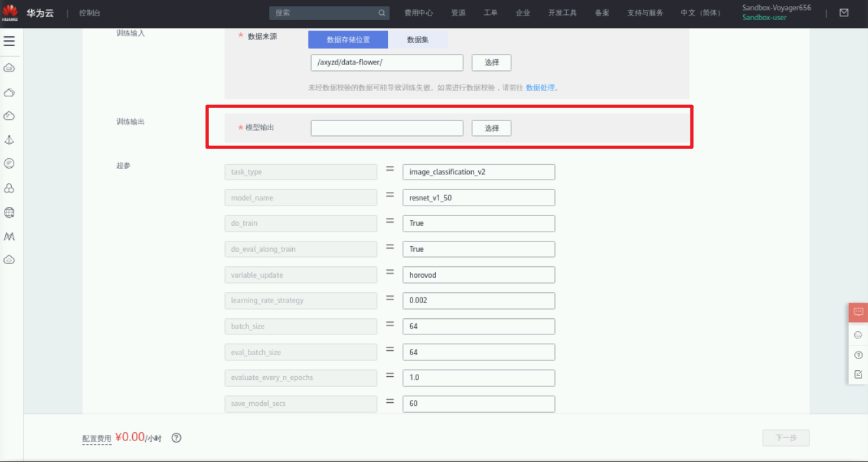Click the resnet_v1_50 value field

(x=479, y=198)
